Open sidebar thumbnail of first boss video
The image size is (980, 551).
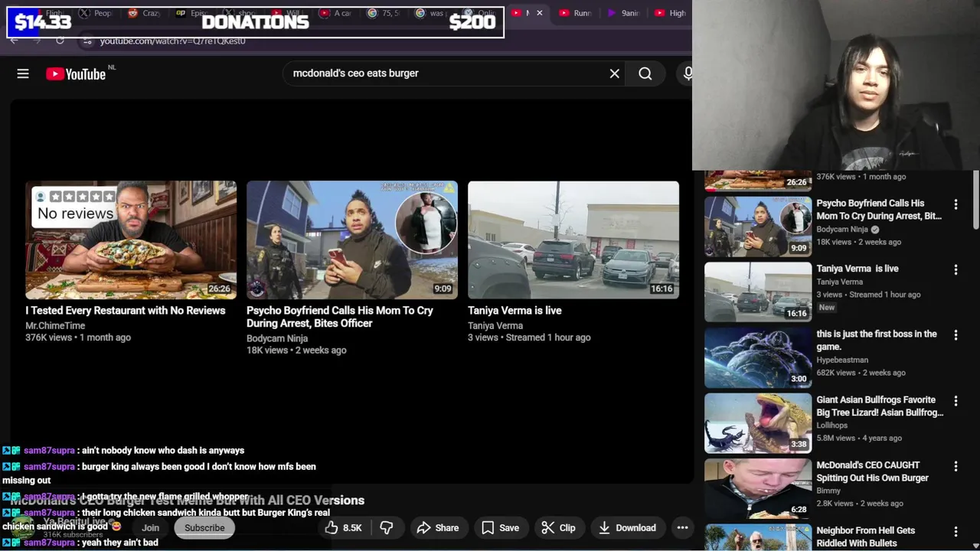click(x=758, y=357)
